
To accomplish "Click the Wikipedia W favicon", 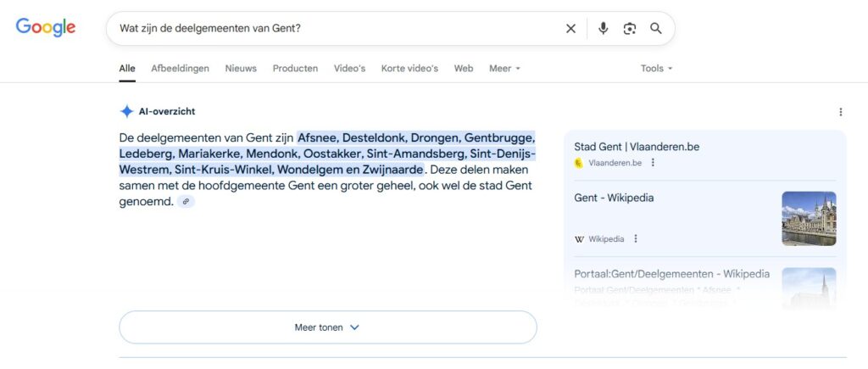I will point(579,239).
